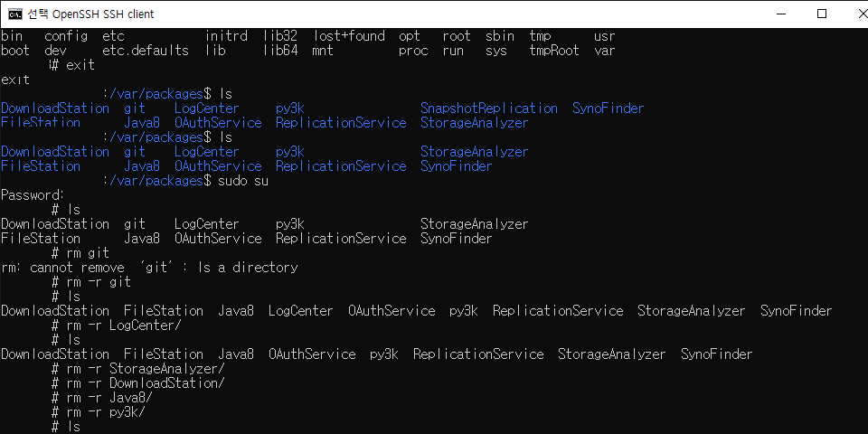This screenshot has width=868, height=434.
Task: Click the '# rm git' command line
Action: (x=80, y=253)
